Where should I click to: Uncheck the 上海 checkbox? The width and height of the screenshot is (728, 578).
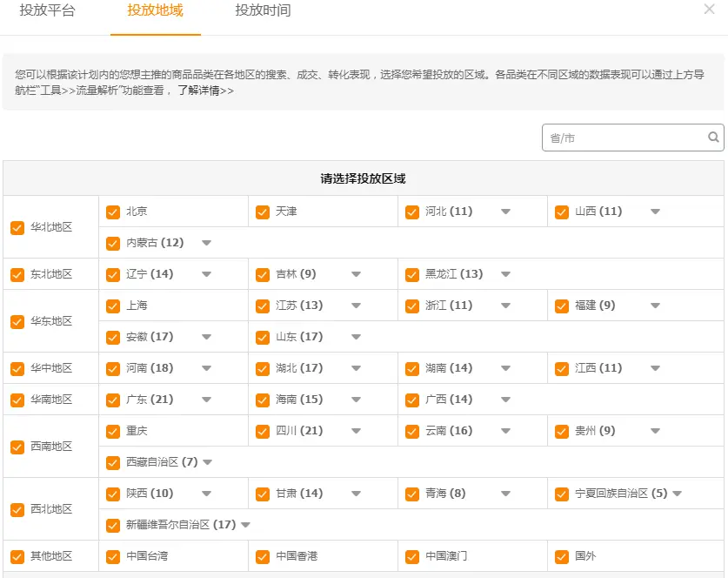click(113, 306)
